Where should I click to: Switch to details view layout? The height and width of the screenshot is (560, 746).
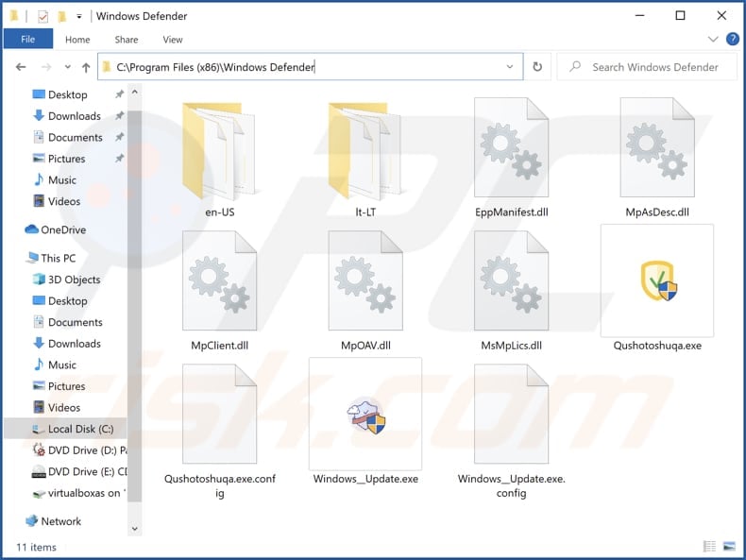point(709,546)
